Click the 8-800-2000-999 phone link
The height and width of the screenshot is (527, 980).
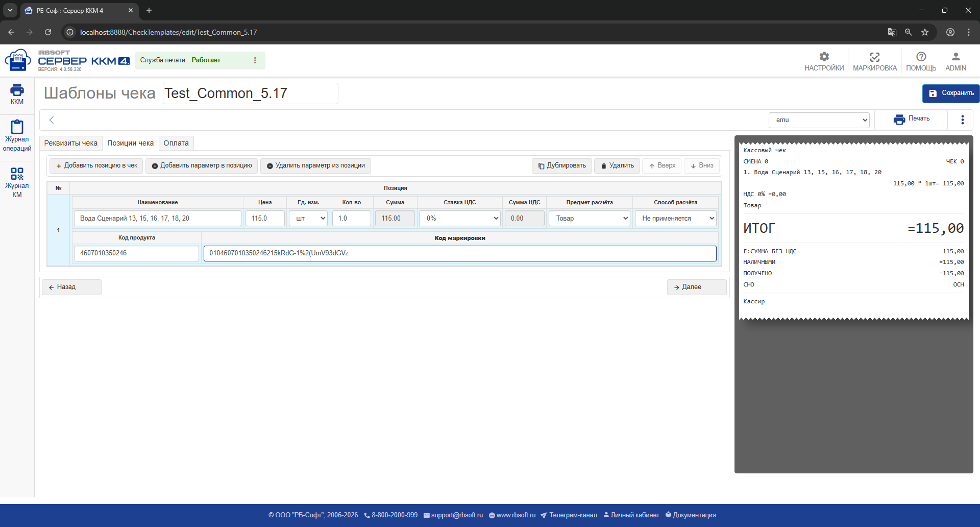pyautogui.click(x=391, y=515)
